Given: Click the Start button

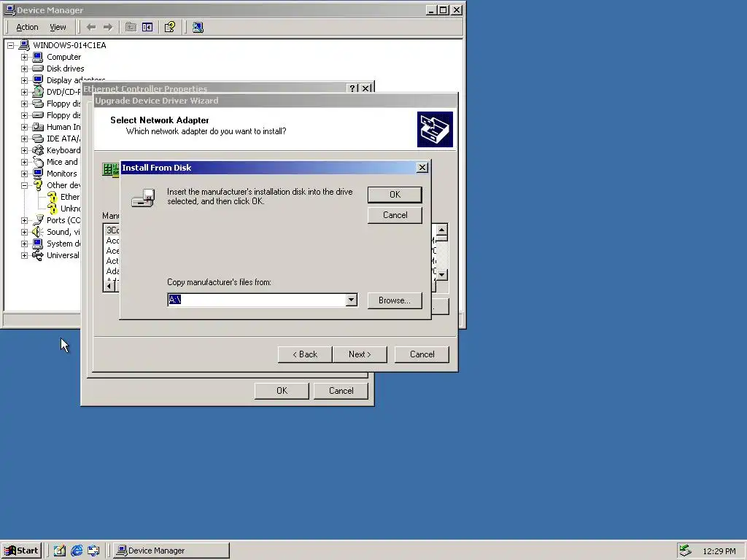Looking at the screenshot, I should coord(21,551).
